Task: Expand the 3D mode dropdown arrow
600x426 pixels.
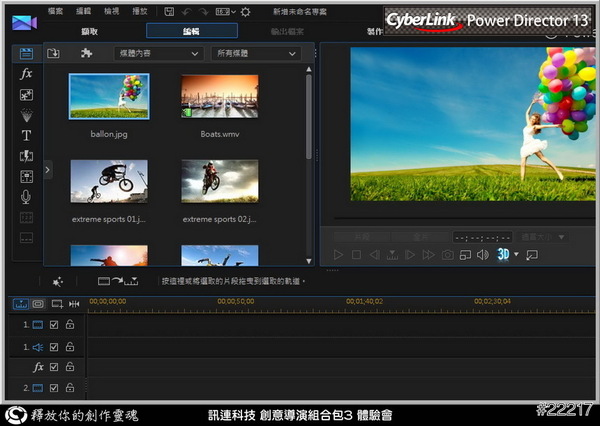Action: 516,255
